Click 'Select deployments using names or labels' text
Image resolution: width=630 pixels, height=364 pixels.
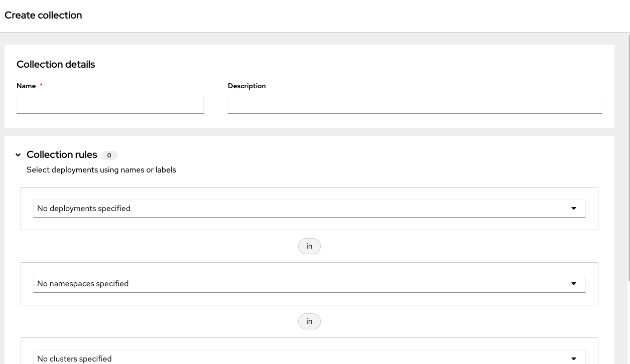point(101,170)
